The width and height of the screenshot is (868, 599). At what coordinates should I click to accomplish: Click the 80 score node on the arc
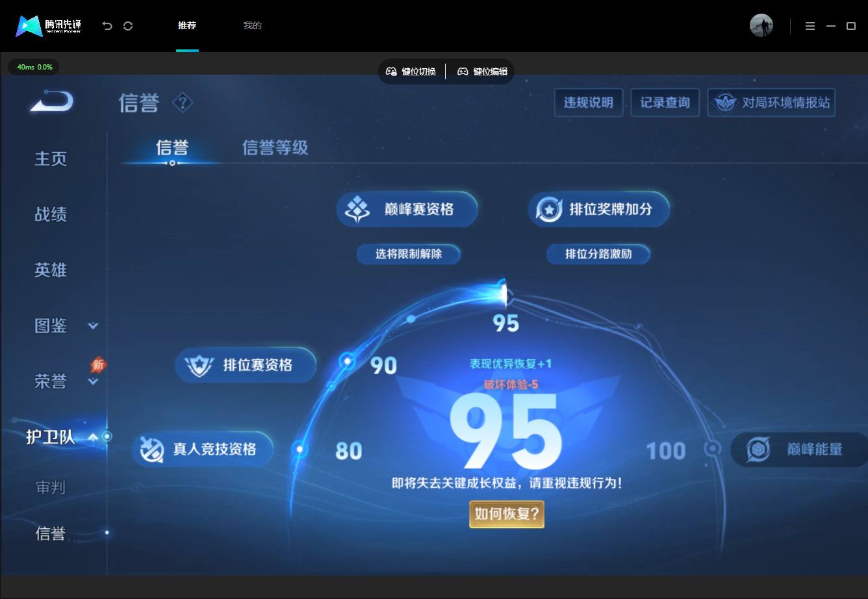click(x=300, y=448)
